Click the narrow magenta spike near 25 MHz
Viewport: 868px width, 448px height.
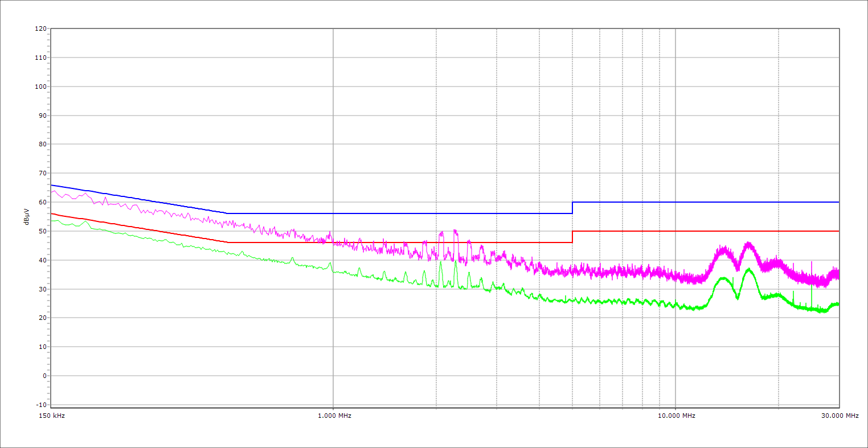(812, 263)
